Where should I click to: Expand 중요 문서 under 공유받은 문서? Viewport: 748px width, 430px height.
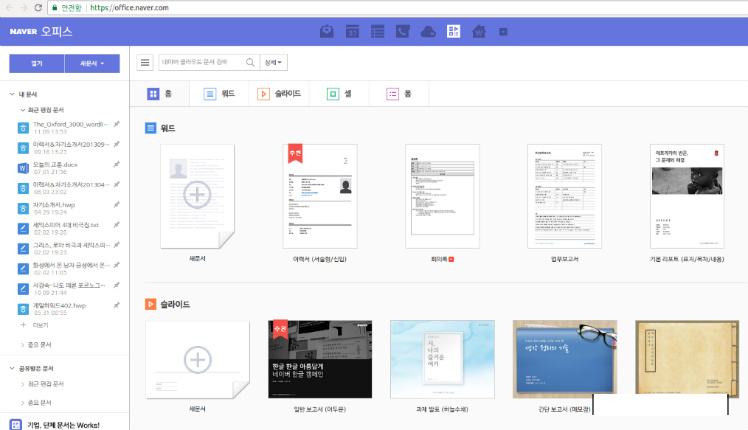[x=22, y=403]
